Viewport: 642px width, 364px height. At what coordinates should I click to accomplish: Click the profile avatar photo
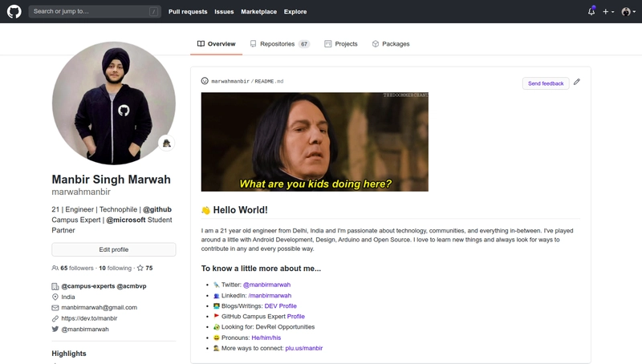point(114,103)
